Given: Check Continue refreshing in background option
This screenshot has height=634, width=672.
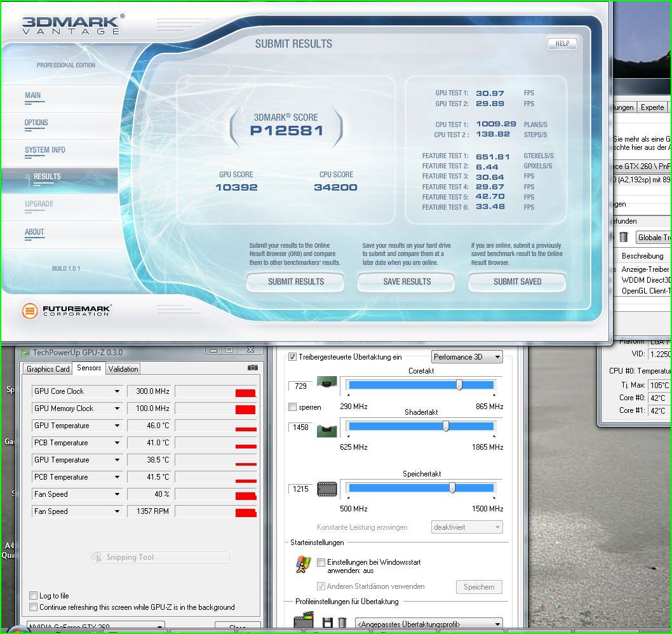Looking at the screenshot, I should point(33,607).
